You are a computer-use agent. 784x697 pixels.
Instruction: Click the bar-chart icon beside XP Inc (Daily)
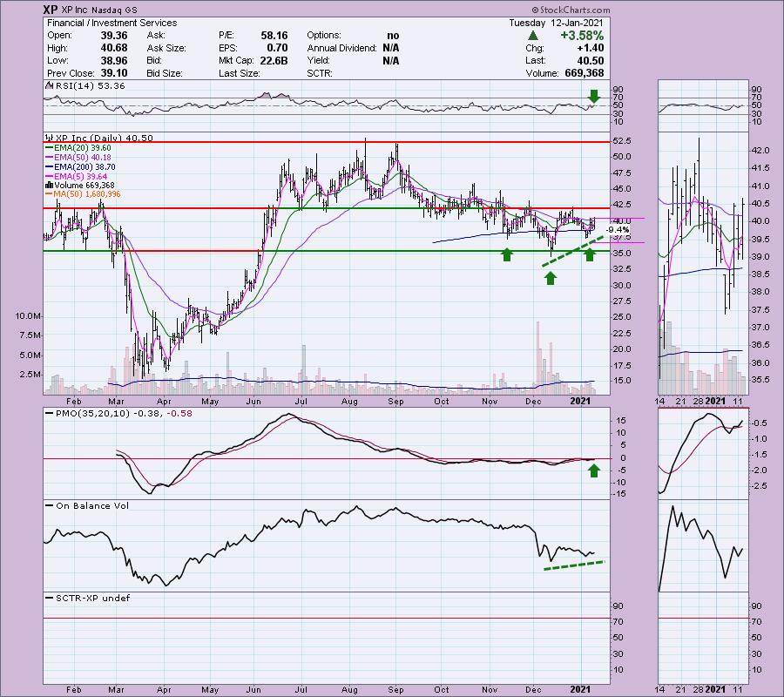pos(49,138)
